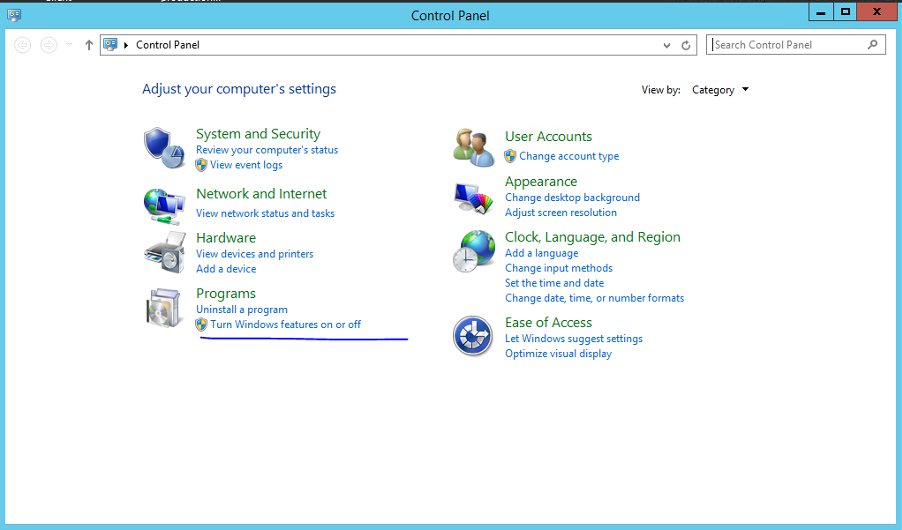The image size is (902, 530).
Task: Click the Network and Internet globe icon
Action: click(164, 206)
